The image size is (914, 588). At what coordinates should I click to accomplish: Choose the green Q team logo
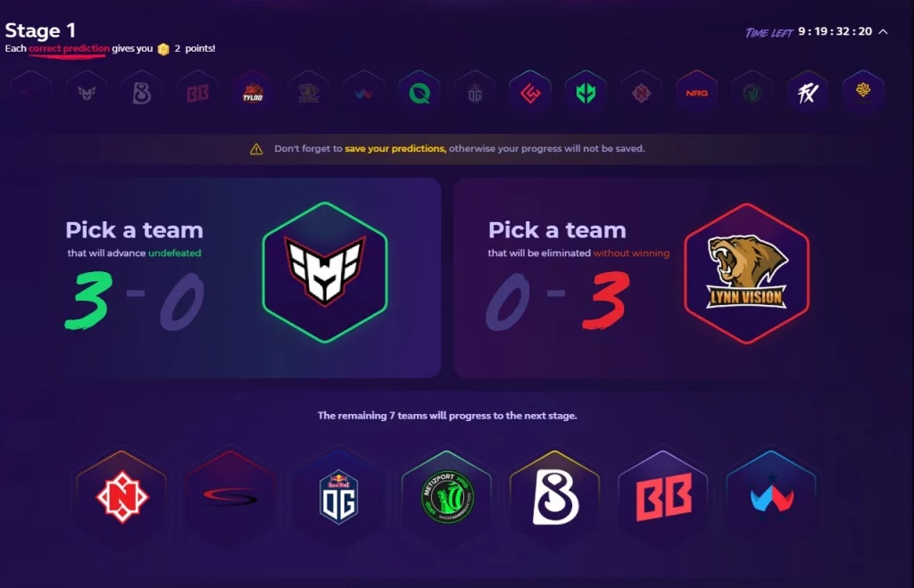click(x=420, y=93)
